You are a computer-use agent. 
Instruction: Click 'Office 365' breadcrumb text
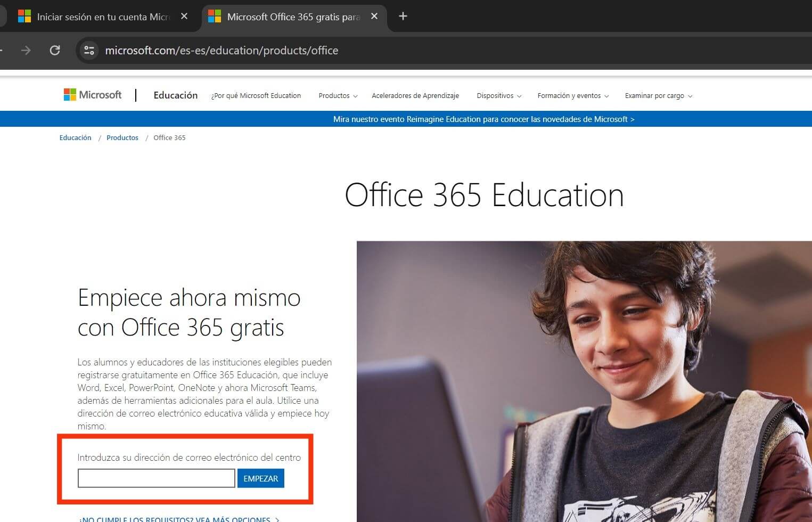169,137
